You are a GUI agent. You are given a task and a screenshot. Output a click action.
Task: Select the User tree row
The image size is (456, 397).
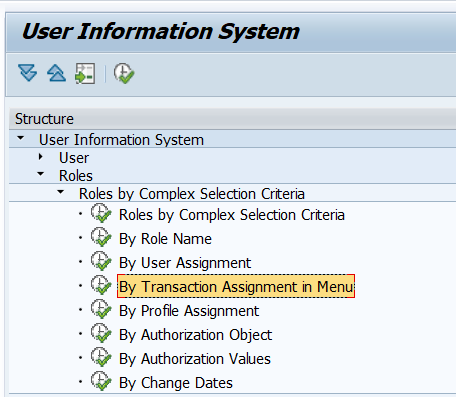(x=232, y=157)
